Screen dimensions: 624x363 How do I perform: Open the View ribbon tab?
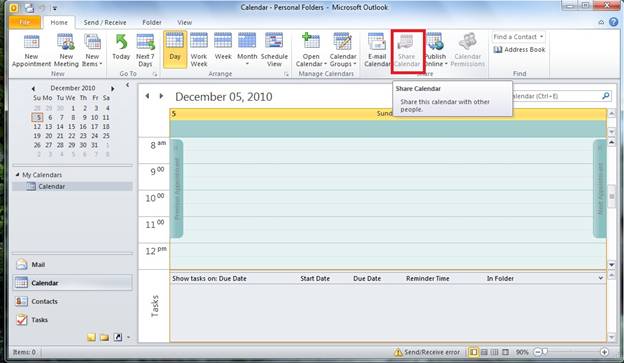[x=184, y=23]
